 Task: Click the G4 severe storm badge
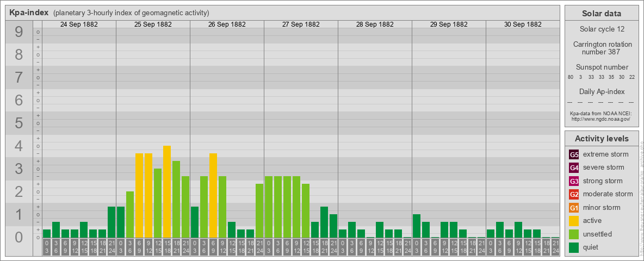point(574,167)
